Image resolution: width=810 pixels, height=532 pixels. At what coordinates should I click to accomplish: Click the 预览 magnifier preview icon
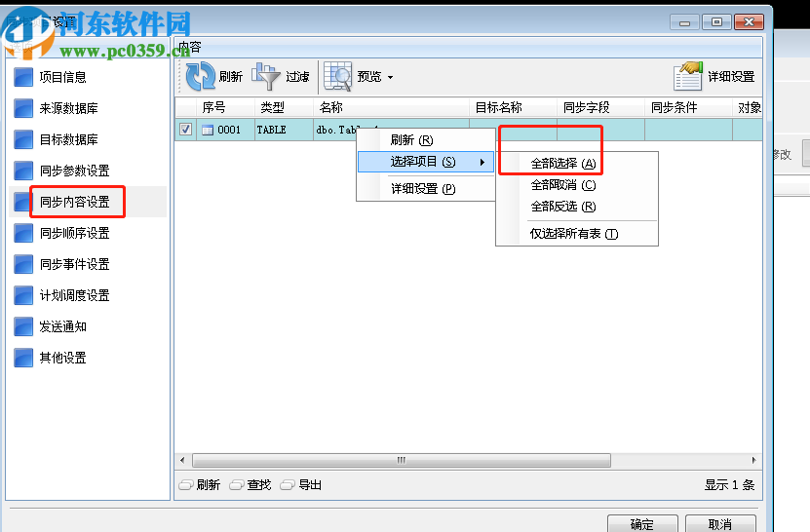(338, 76)
